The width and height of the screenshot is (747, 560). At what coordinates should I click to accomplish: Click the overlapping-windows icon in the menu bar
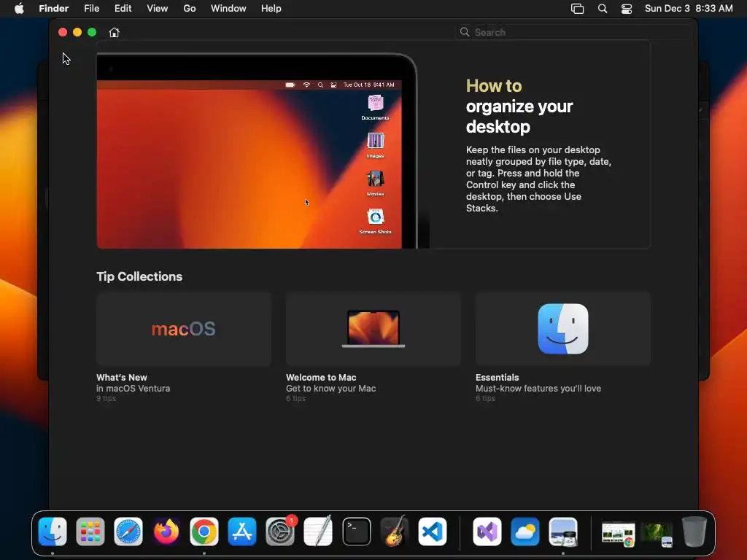577,9
